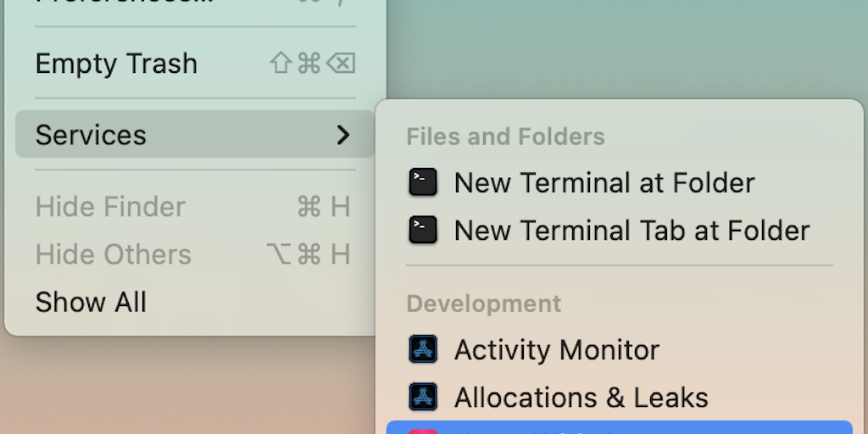
Task: Click the Empty Trash shortcut symbols
Action: (312, 64)
